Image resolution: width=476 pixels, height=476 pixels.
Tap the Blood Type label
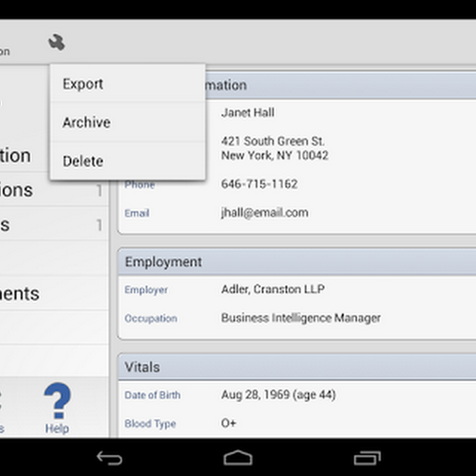click(x=150, y=424)
